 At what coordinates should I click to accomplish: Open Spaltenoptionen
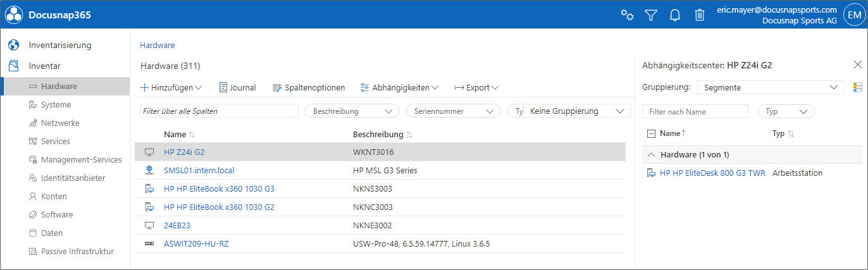(x=309, y=88)
